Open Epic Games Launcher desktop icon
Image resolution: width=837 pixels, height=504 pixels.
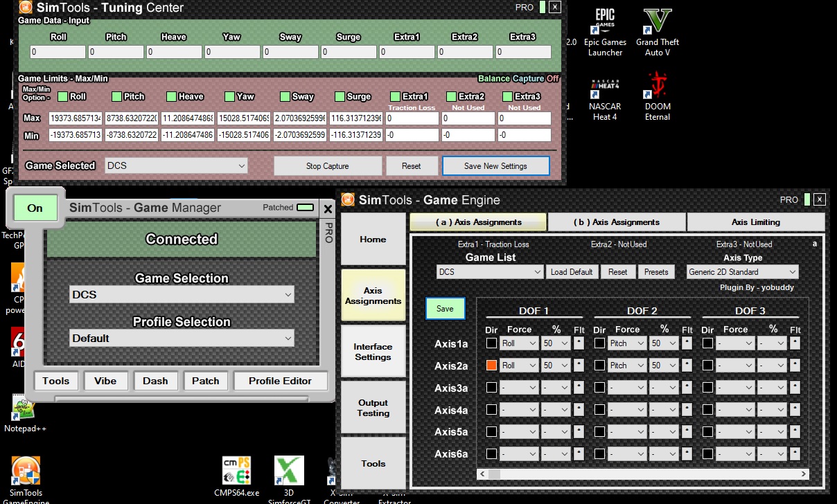(605, 32)
